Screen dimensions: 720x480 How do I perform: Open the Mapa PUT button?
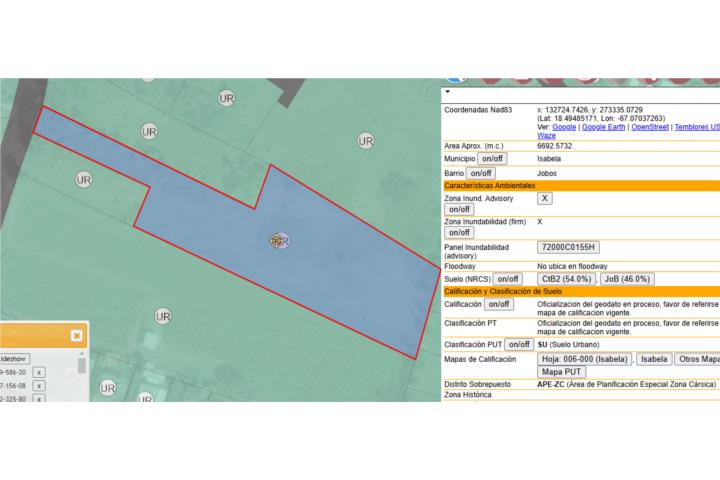[560, 371]
